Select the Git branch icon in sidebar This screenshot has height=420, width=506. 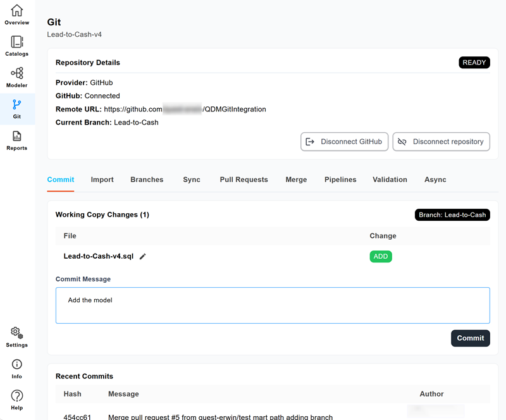[x=17, y=104]
